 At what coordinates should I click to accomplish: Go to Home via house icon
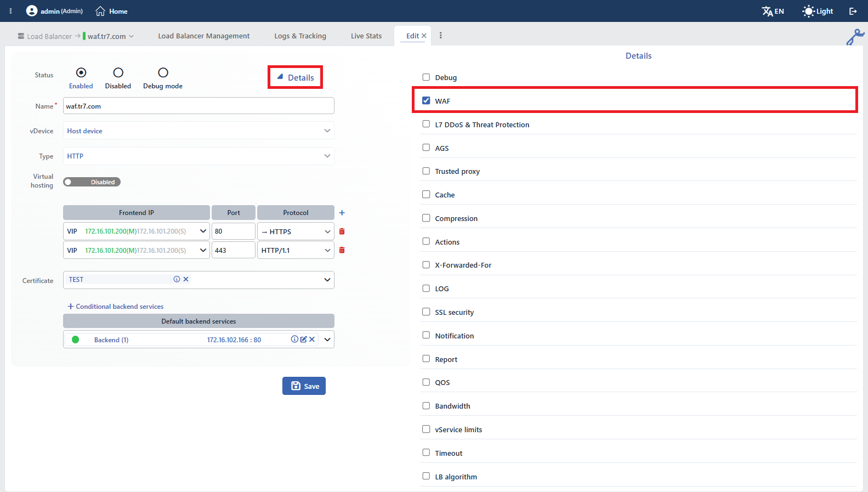[100, 11]
